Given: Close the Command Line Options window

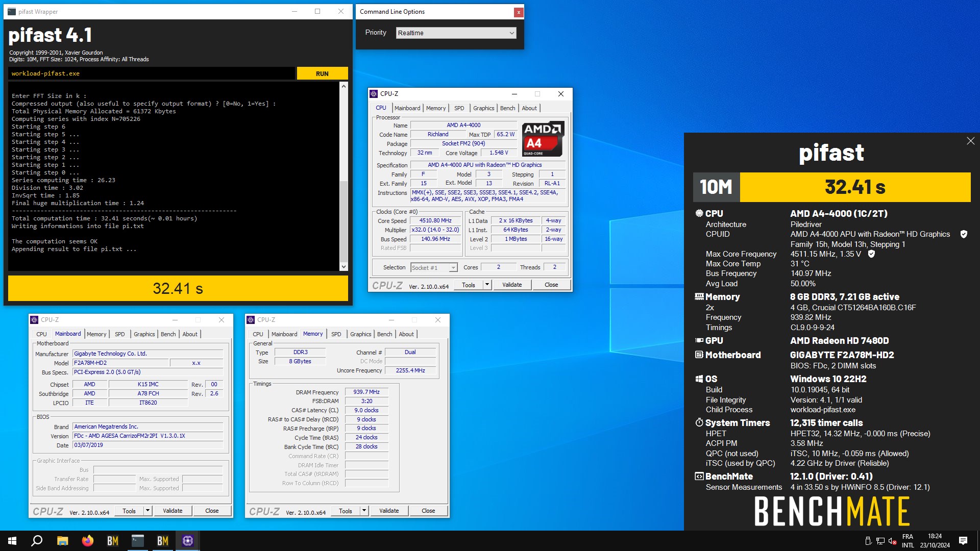Looking at the screenshot, I should coord(519,12).
